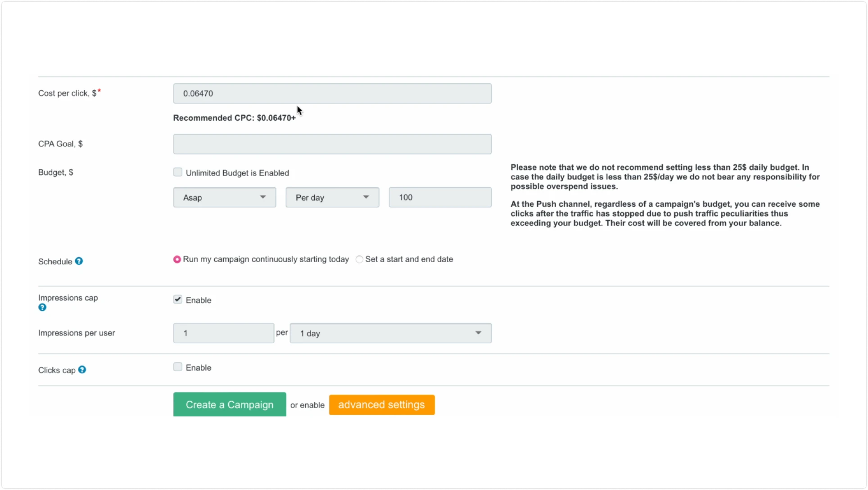Choose Set a start and end date
The width and height of the screenshot is (868, 490).
(x=359, y=259)
